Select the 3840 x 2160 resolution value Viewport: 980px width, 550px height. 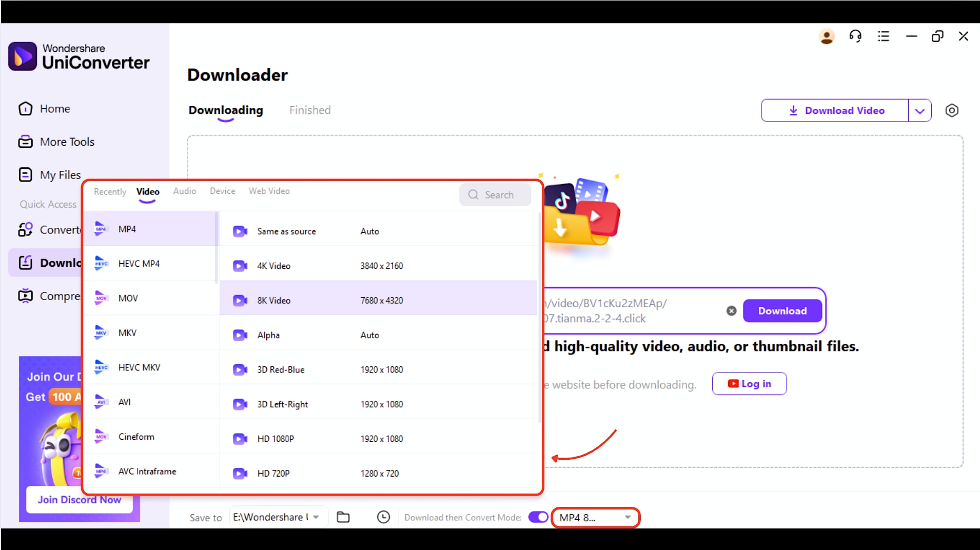point(382,266)
